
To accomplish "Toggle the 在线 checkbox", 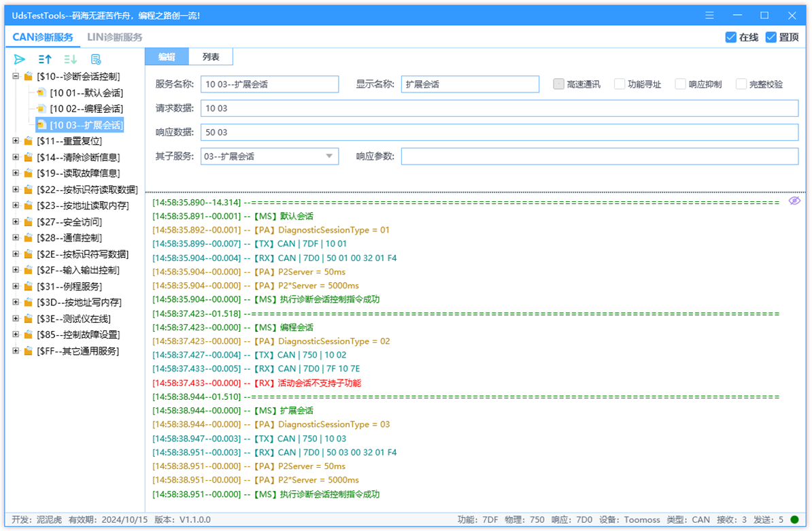I will point(730,37).
